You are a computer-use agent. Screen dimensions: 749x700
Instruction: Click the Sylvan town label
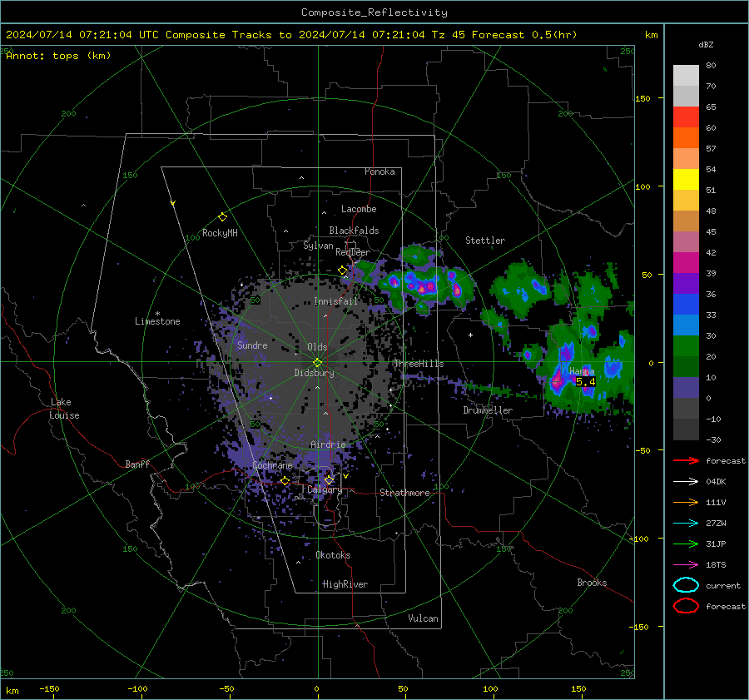[x=318, y=246]
